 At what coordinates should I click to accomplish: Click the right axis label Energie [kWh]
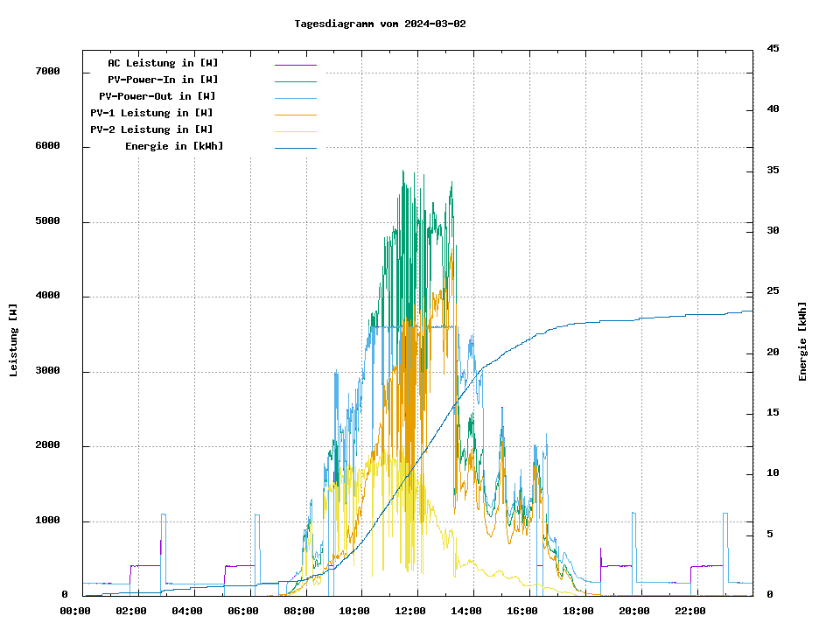(803, 341)
